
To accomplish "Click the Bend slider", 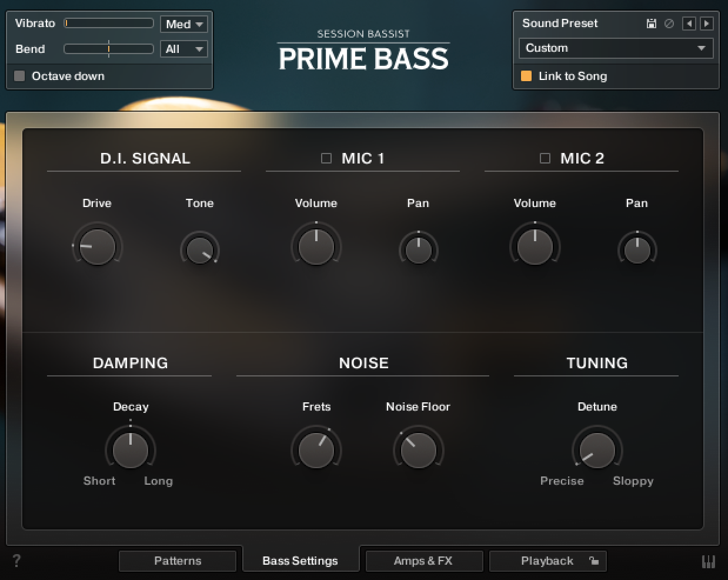I will [109, 49].
